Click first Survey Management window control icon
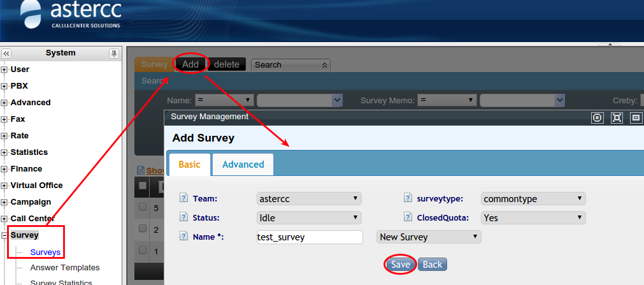Viewport: 644px width, 285px height. pos(597,117)
